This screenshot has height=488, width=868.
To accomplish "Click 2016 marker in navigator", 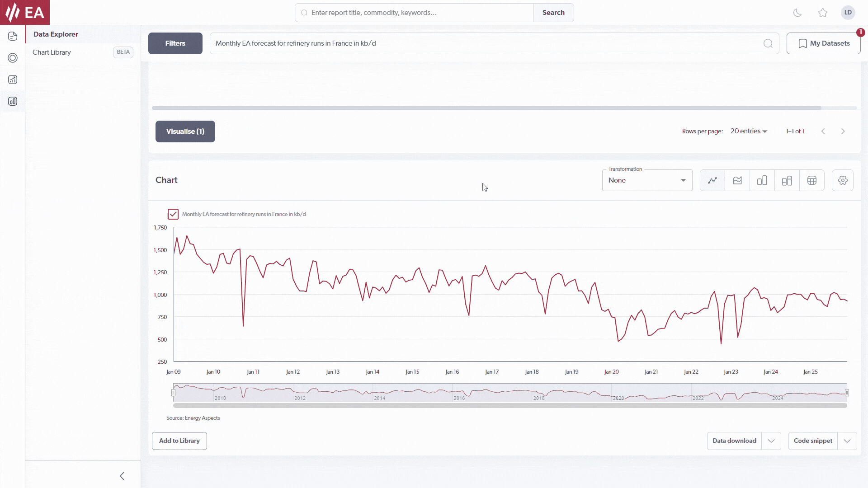I will point(459,398).
